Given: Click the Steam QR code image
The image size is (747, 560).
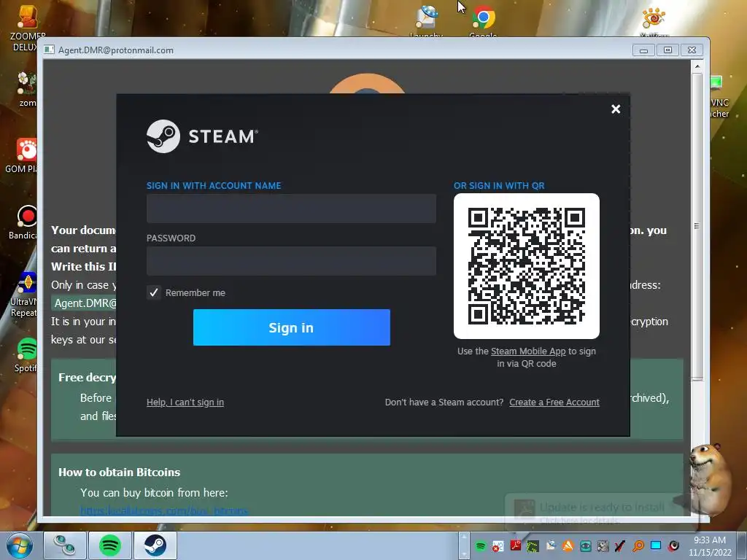Looking at the screenshot, I should pyautogui.click(x=527, y=266).
